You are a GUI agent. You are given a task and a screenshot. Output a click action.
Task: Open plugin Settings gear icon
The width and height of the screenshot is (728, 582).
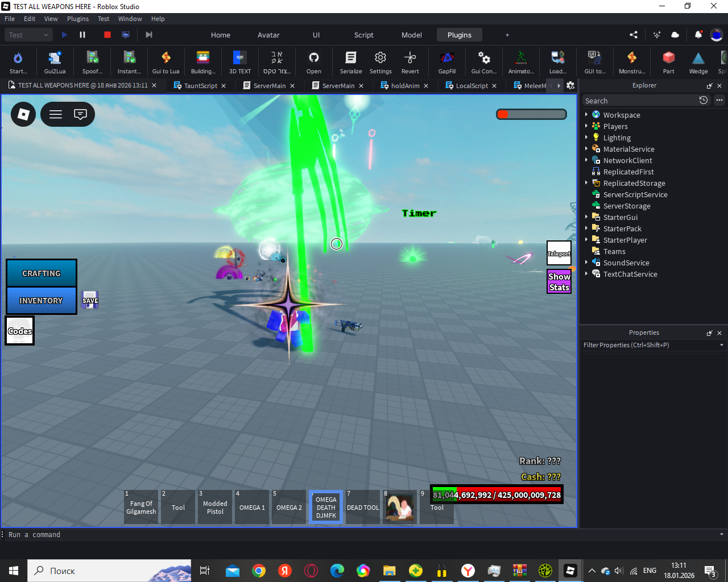(380, 62)
